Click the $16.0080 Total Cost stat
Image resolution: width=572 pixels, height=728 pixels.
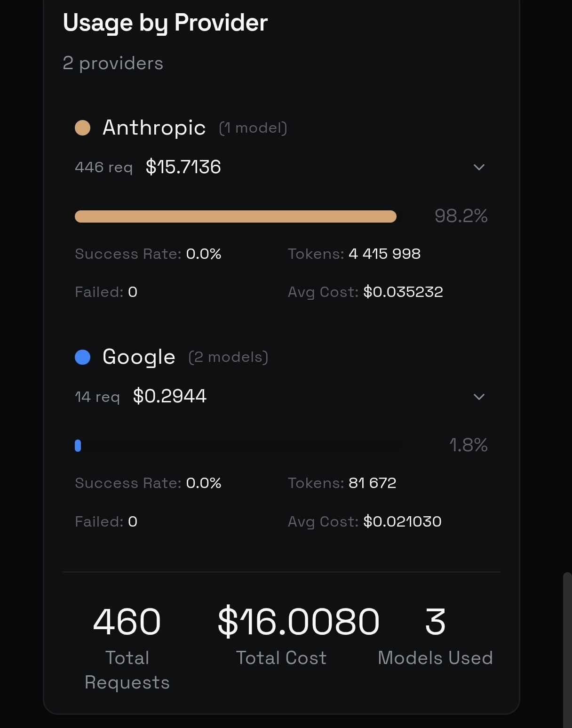tap(298, 622)
